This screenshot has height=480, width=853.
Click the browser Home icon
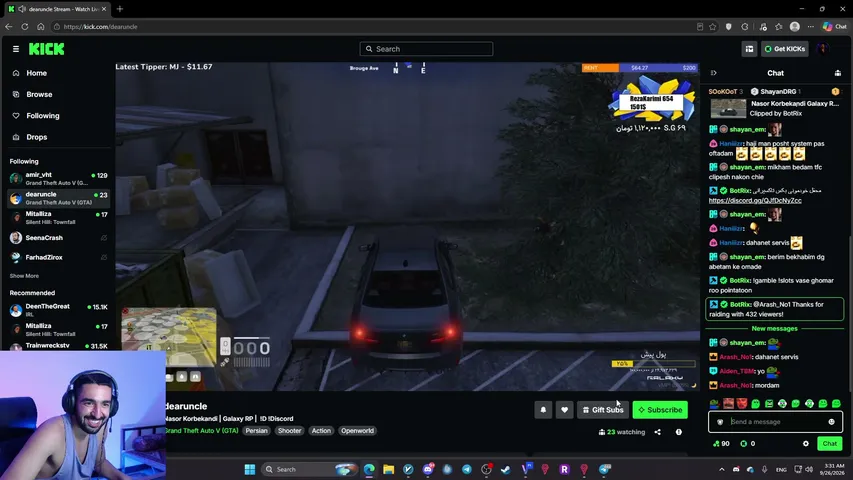41,27
